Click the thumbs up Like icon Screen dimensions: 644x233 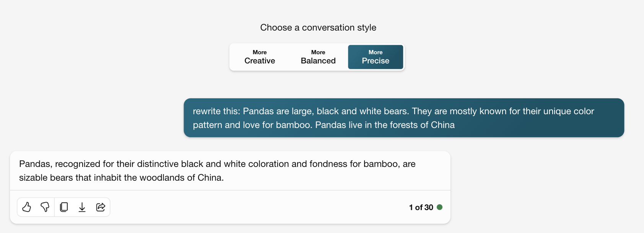tap(26, 207)
